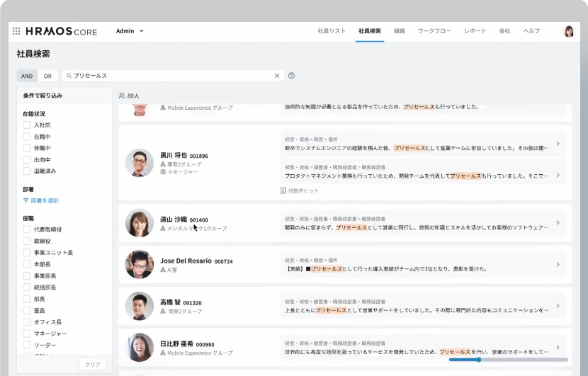
Task: Switch to 社員リスト tab
Action: [x=332, y=31]
